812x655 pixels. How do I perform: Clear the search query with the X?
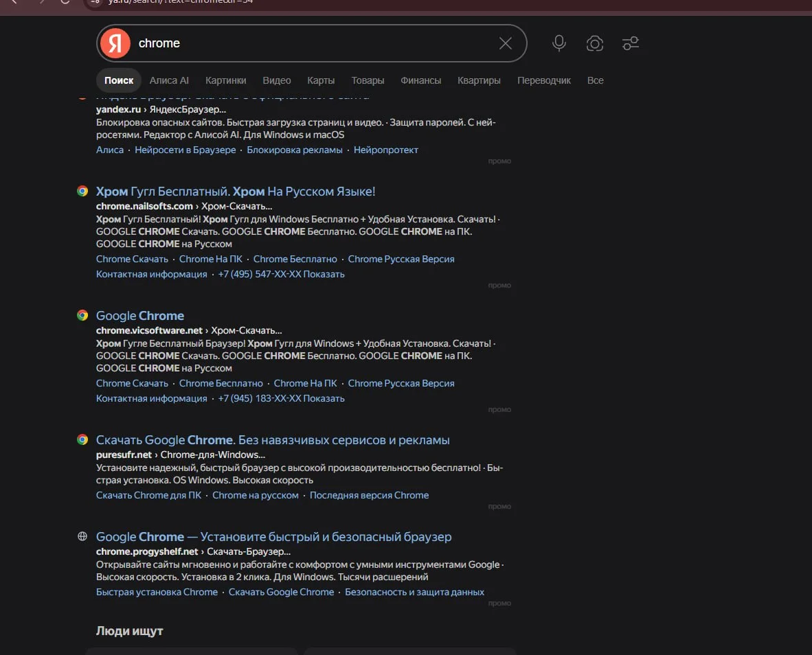click(506, 43)
